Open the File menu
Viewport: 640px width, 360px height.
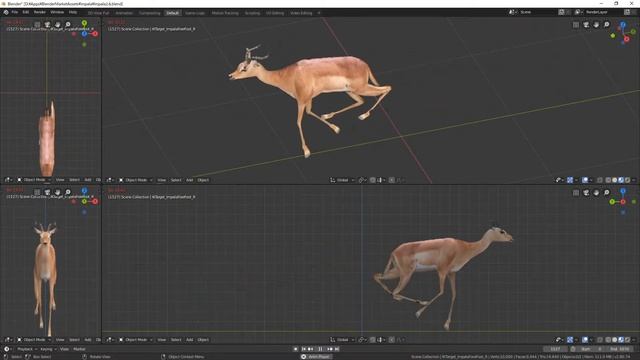pyautogui.click(x=15, y=13)
